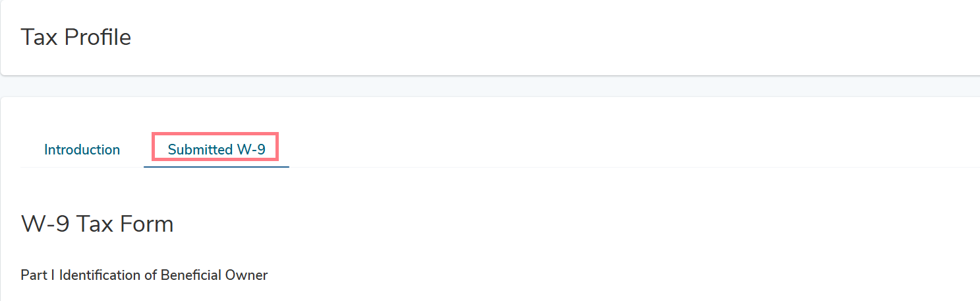This screenshot has width=980, height=301.
Task: Switch to the Introduction tab
Action: 82,150
